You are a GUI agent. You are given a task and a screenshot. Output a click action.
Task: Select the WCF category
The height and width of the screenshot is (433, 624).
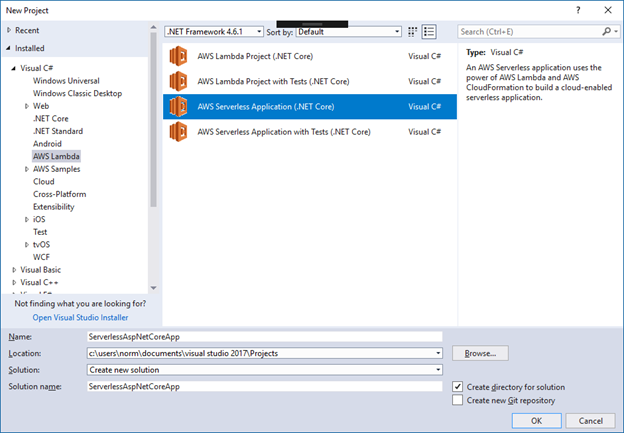click(41, 257)
